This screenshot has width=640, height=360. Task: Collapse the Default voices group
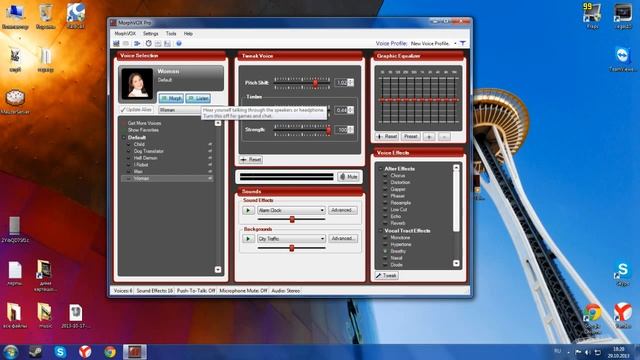[x=124, y=138]
